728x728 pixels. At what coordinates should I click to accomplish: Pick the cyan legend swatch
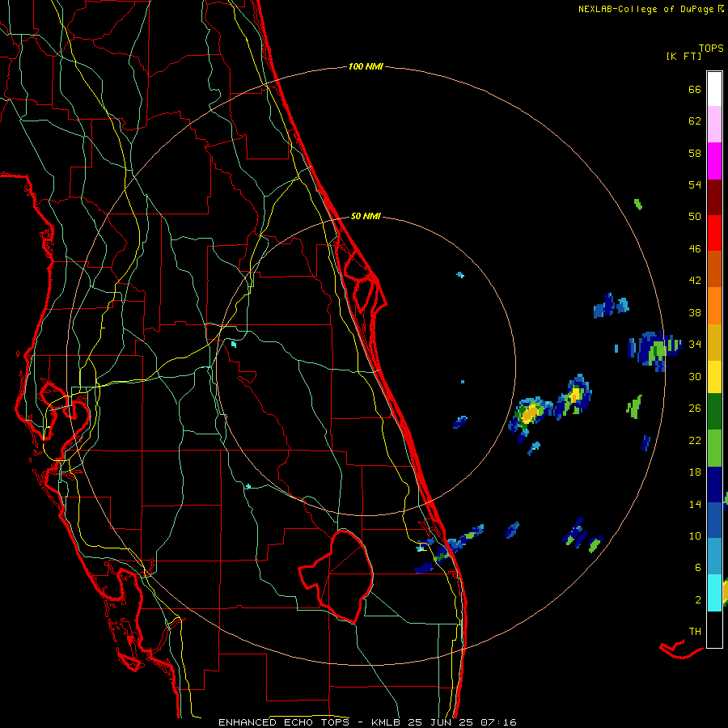714,593
